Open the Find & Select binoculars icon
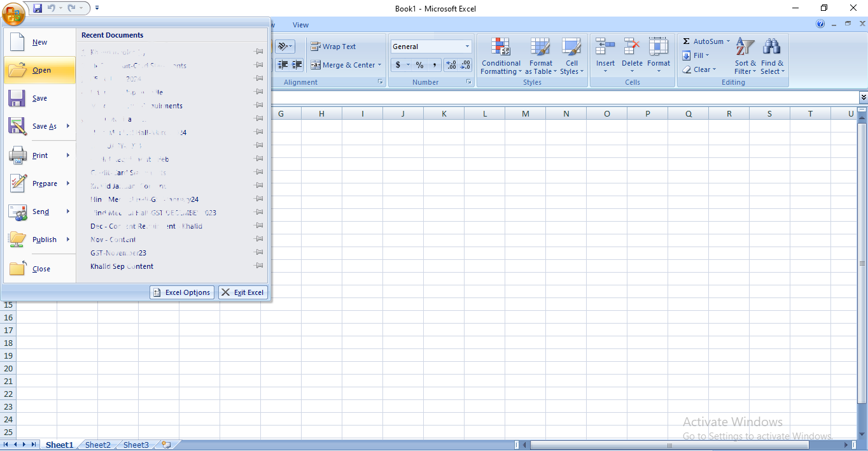Viewport: 868px width, 451px height. [x=772, y=47]
